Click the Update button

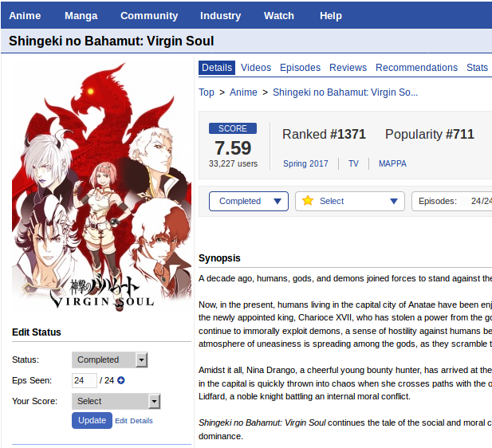92,420
